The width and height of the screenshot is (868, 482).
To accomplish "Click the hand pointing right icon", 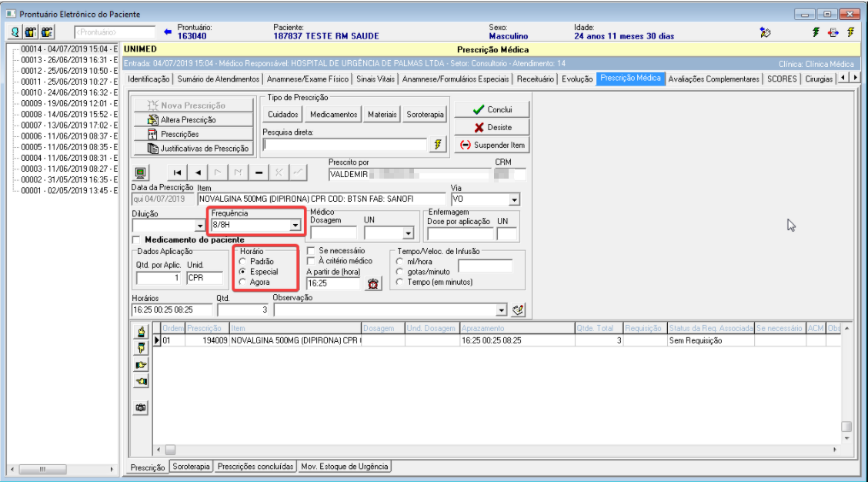I will pyautogui.click(x=141, y=364).
